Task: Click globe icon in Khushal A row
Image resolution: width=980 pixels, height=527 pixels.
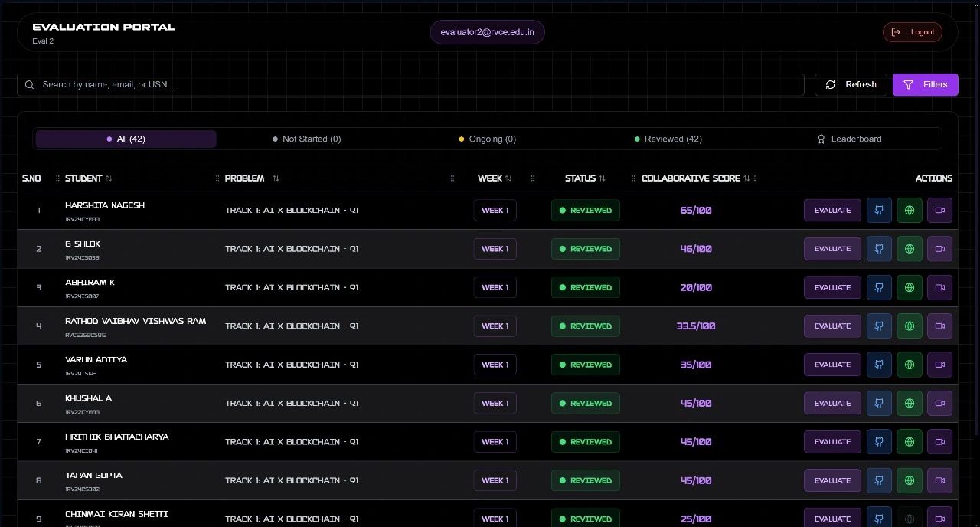Action: click(x=909, y=404)
